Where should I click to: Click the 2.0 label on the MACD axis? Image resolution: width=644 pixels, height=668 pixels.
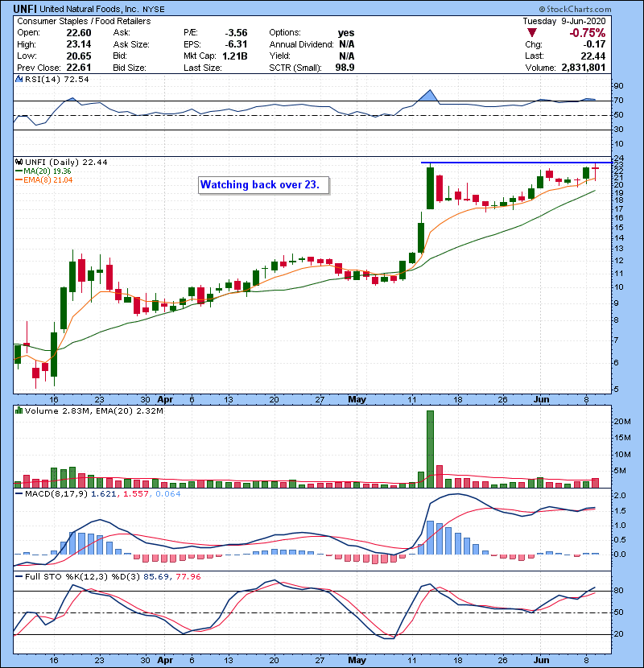pyautogui.click(x=620, y=496)
